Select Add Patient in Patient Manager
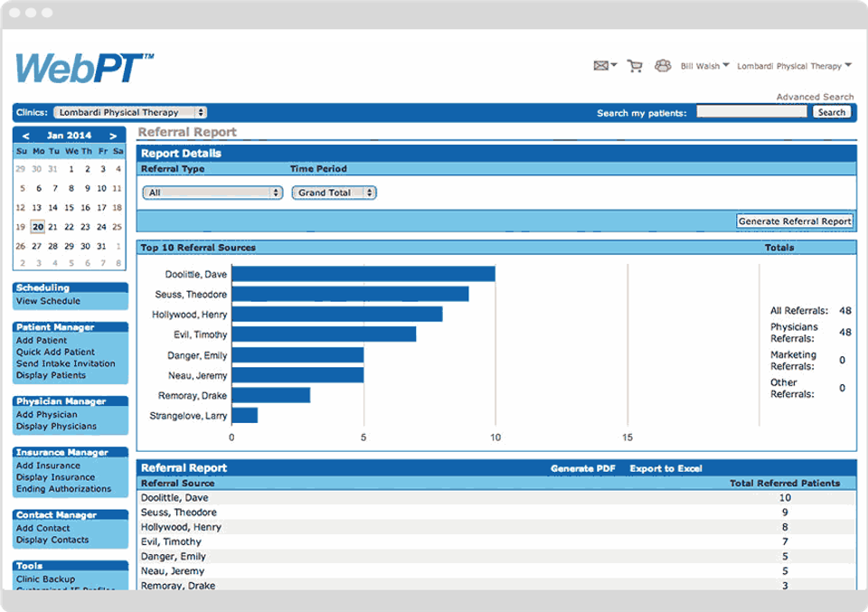This screenshot has width=868, height=612. pyautogui.click(x=42, y=341)
